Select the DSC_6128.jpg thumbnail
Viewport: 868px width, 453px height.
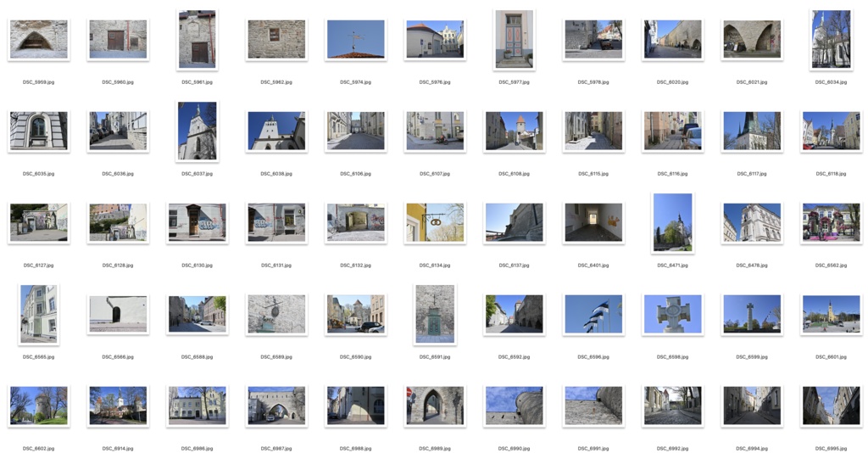click(118, 222)
